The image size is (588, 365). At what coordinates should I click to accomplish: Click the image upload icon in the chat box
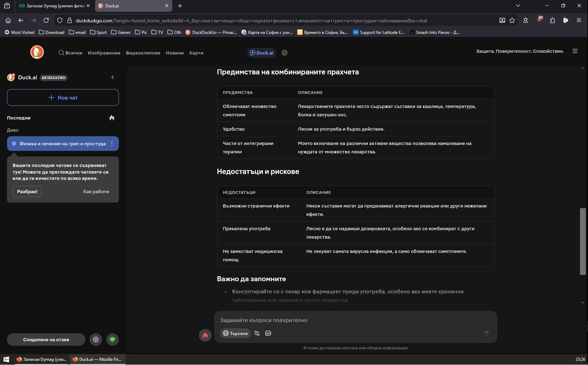[268, 333]
